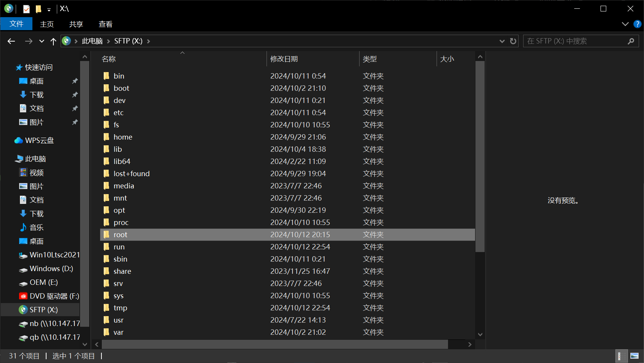Navigate up one folder level

click(x=53, y=41)
